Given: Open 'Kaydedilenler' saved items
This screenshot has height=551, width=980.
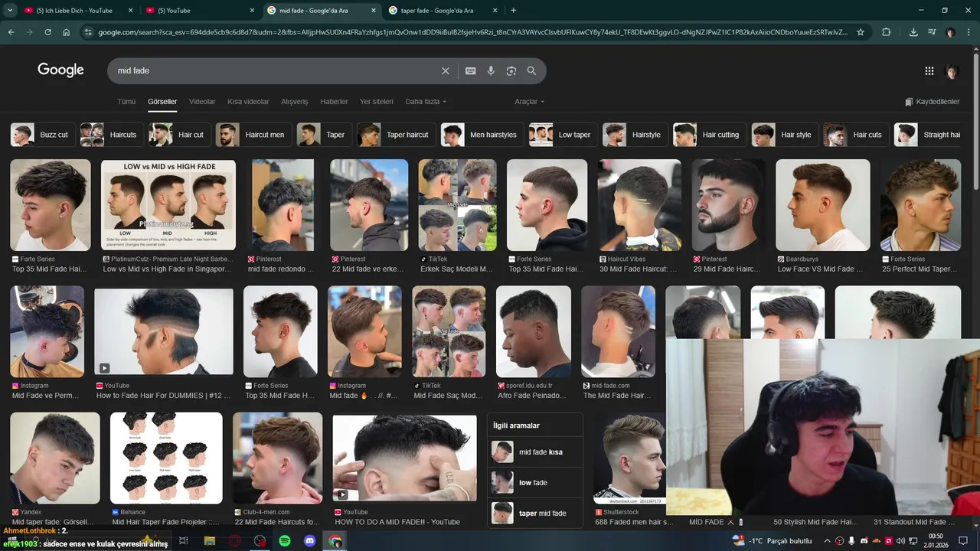Looking at the screenshot, I should click(x=932, y=102).
